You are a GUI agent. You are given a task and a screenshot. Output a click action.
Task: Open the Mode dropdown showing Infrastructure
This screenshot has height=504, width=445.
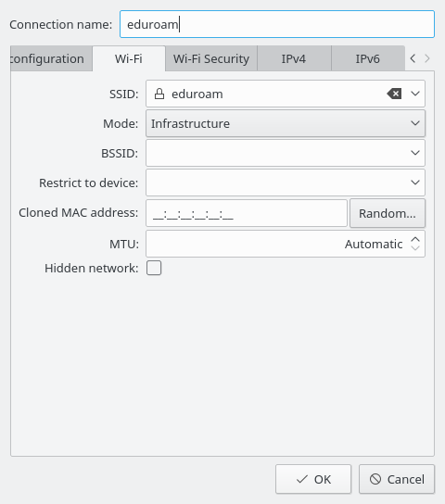pos(286,123)
